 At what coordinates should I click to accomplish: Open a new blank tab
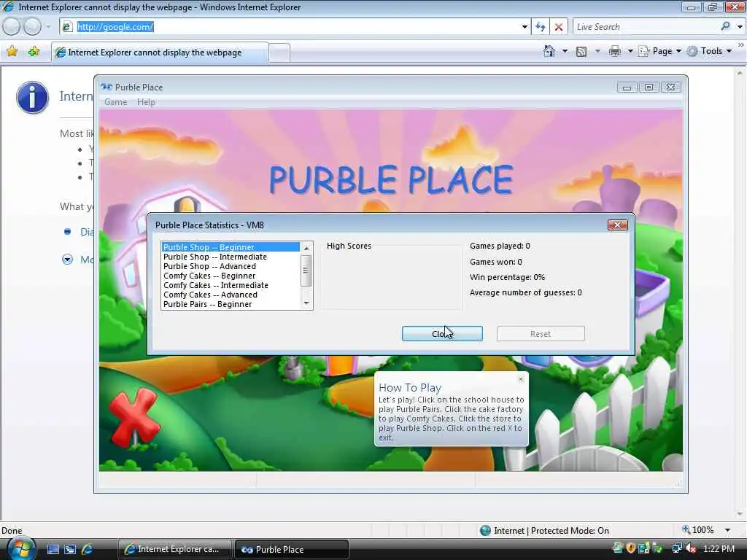tap(279, 52)
